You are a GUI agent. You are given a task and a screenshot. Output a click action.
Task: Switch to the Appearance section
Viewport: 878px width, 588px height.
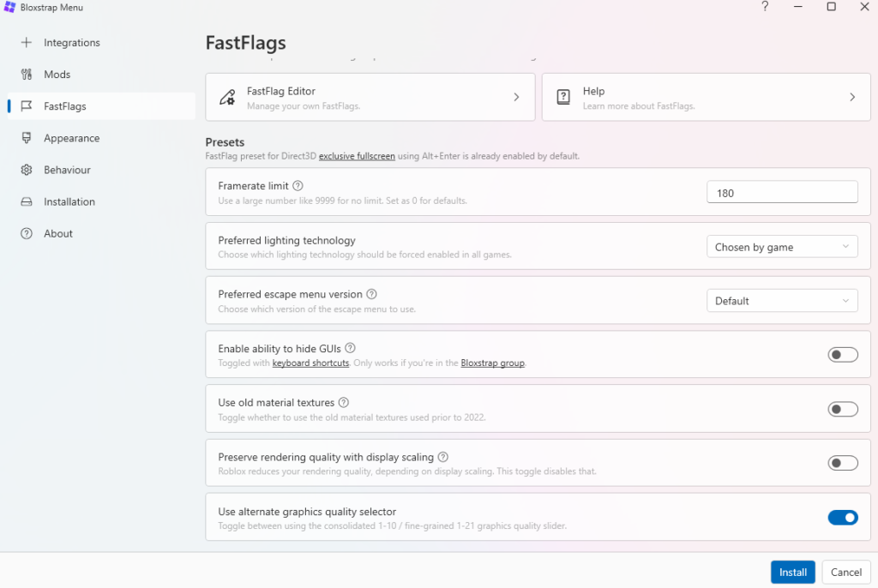point(72,138)
